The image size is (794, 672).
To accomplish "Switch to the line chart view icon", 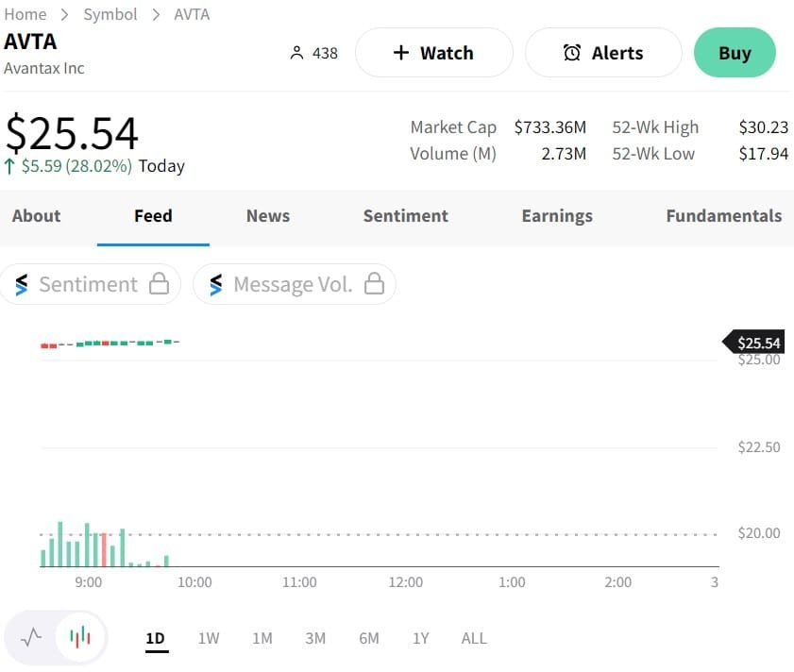I will (31, 637).
